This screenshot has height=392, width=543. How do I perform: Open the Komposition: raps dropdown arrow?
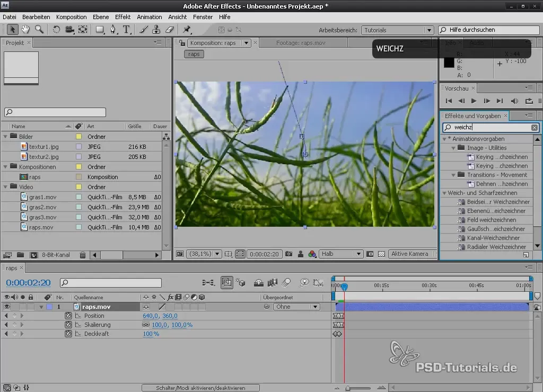tap(246, 43)
